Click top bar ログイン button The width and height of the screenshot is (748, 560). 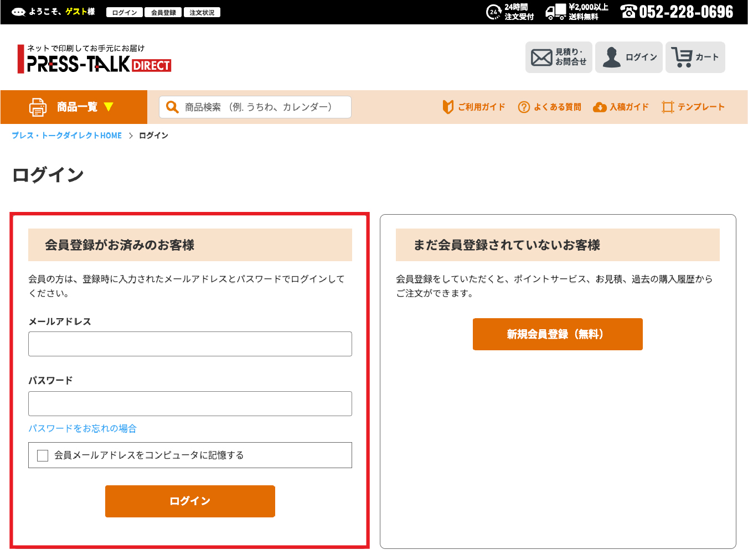pos(125,12)
